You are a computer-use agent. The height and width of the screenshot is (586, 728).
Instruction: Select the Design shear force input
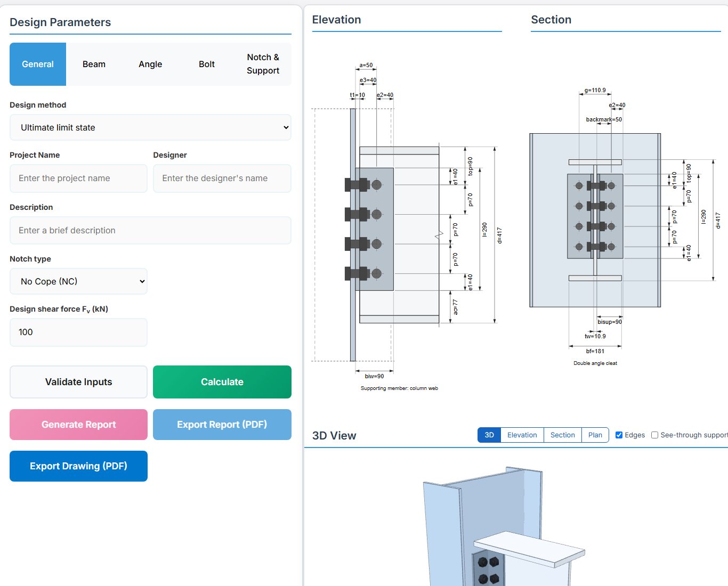[x=78, y=332]
